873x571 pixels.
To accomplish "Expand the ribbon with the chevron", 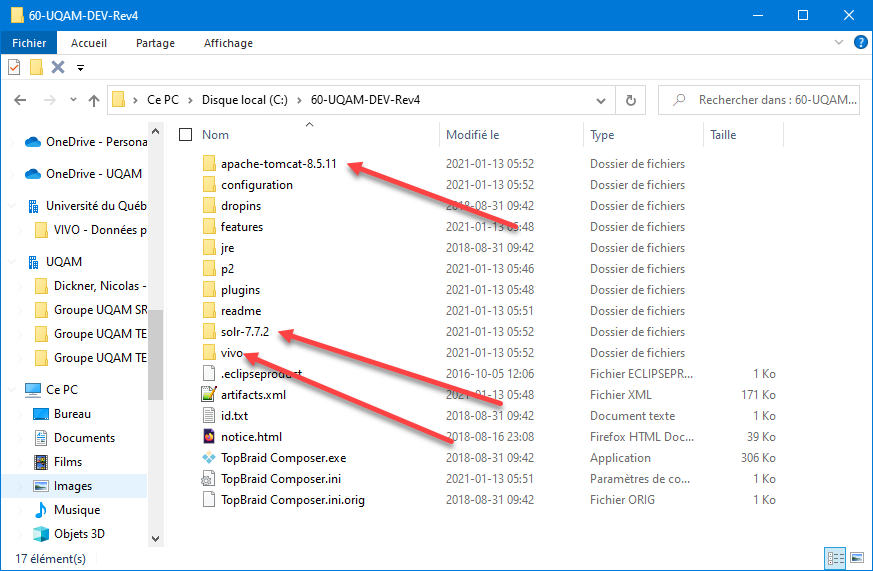I will (x=838, y=42).
